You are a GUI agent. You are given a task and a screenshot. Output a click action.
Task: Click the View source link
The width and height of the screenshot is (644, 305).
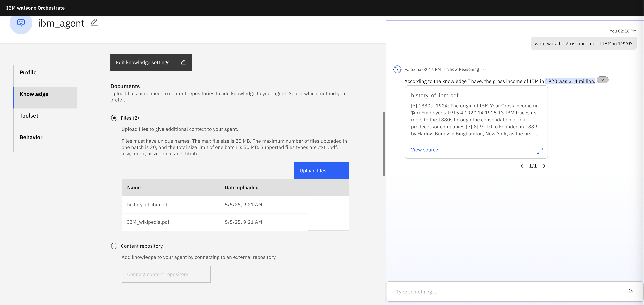pyautogui.click(x=425, y=150)
